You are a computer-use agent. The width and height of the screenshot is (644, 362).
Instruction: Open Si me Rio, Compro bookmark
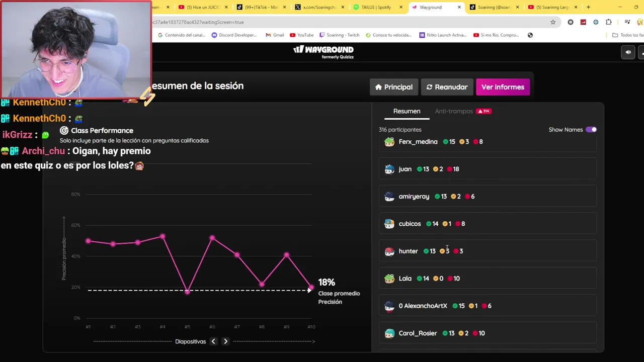[x=496, y=35]
